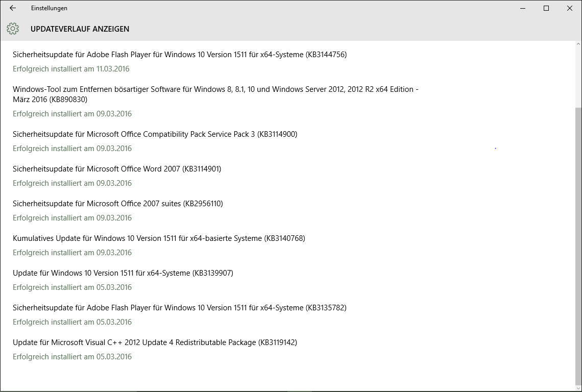Select the Office Word 2007 KB3114901 entry

(x=117, y=169)
